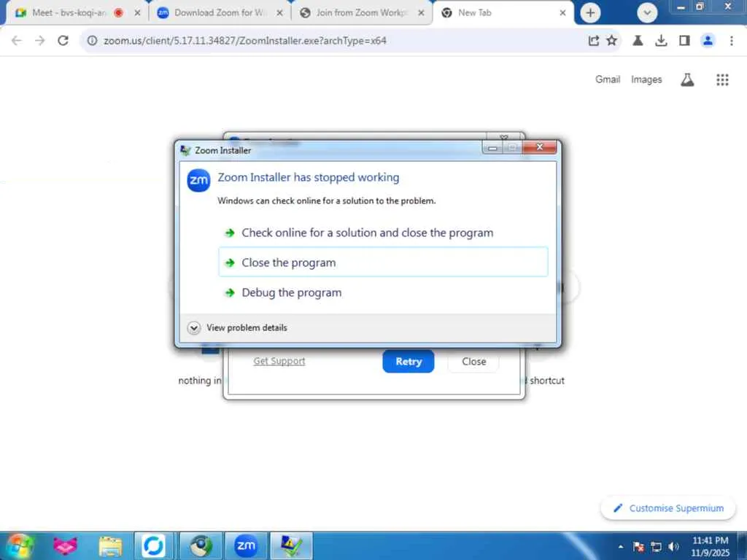The width and height of the screenshot is (747, 560).
Task: Show hidden tray icons arrow
Action: point(620,547)
